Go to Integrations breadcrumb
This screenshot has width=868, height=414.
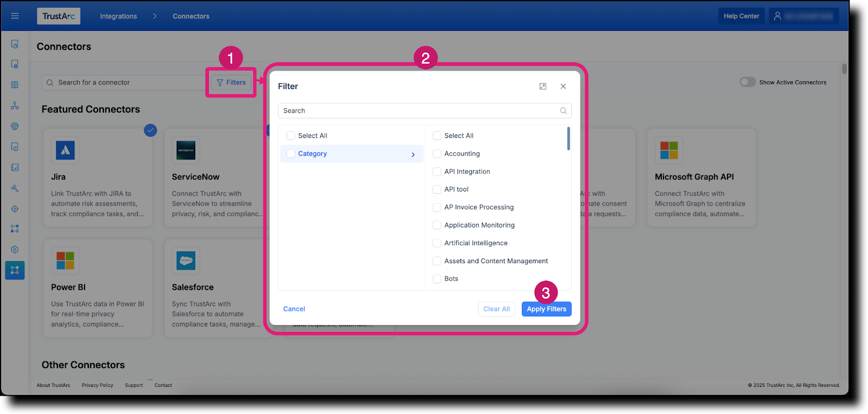click(118, 16)
